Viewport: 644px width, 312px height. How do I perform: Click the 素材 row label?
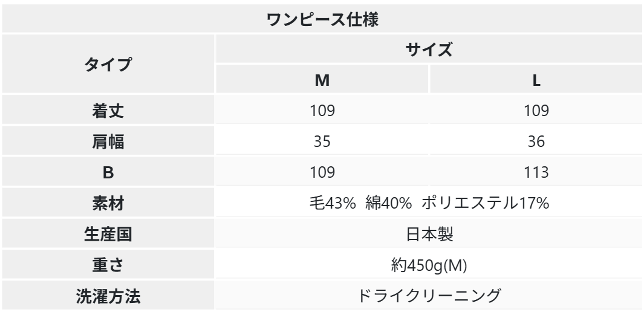[x=108, y=203]
